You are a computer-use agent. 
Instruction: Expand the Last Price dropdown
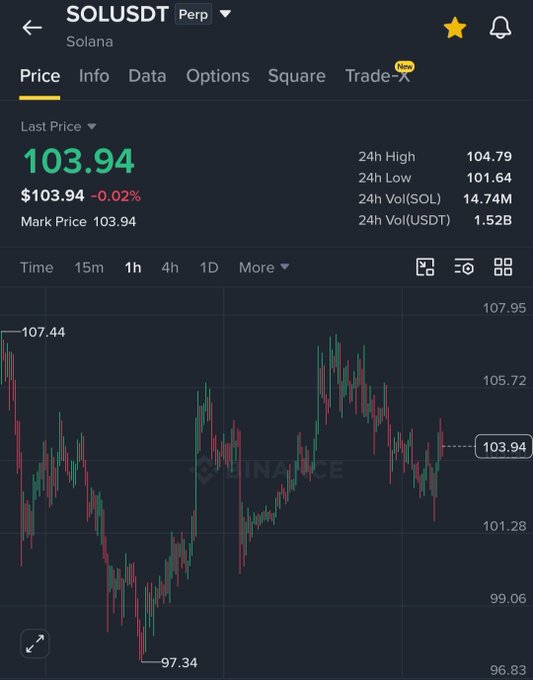pyautogui.click(x=58, y=126)
